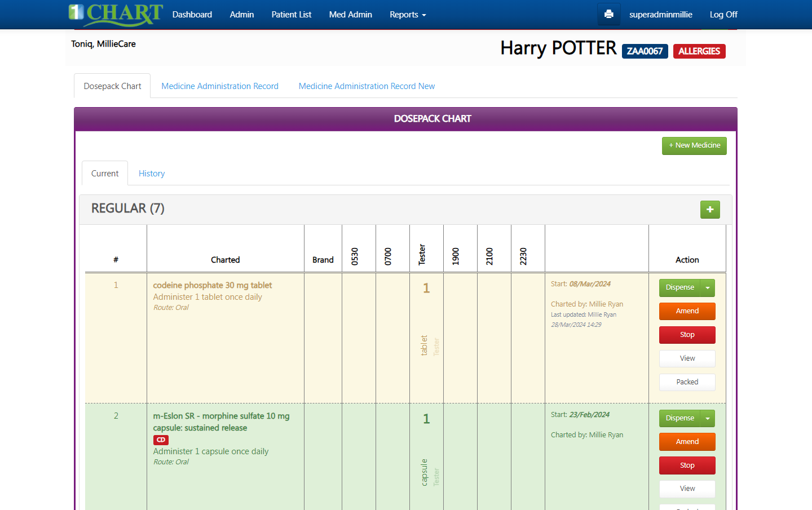
Task: Open the History tab
Action: (x=152, y=174)
